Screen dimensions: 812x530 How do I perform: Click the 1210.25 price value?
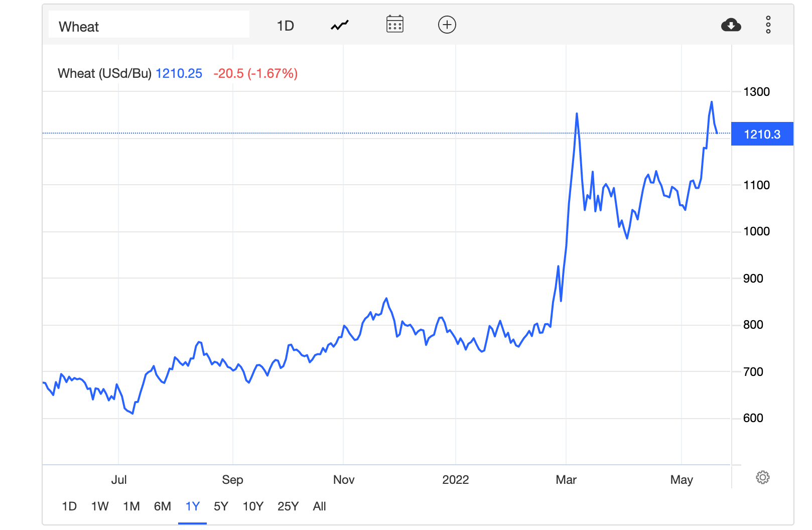point(179,73)
